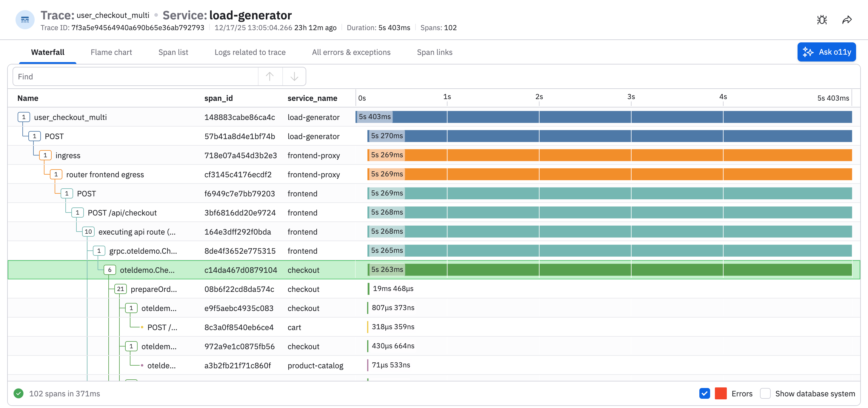Viewport: 868px width, 408px height.
Task: Click the share arrow icon
Action: click(x=847, y=20)
